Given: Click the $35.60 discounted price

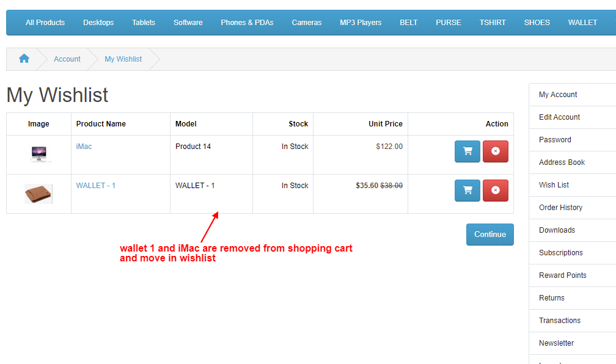Looking at the screenshot, I should tap(367, 185).
